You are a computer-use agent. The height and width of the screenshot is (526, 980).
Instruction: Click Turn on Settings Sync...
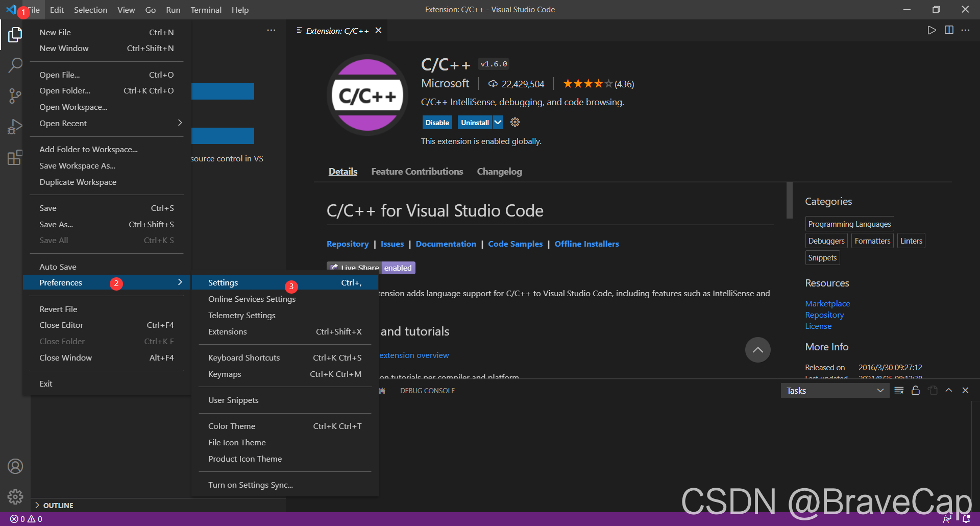pyautogui.click(x=285, y=485)
